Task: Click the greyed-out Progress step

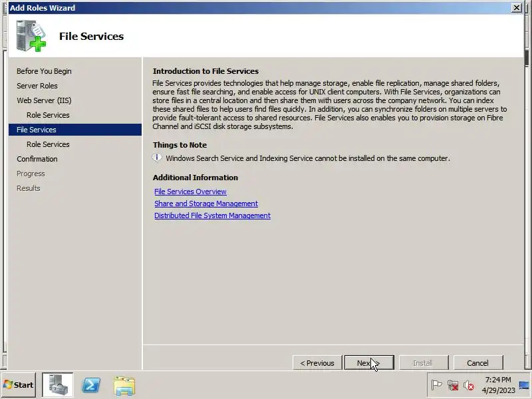Action: point(31,173)
